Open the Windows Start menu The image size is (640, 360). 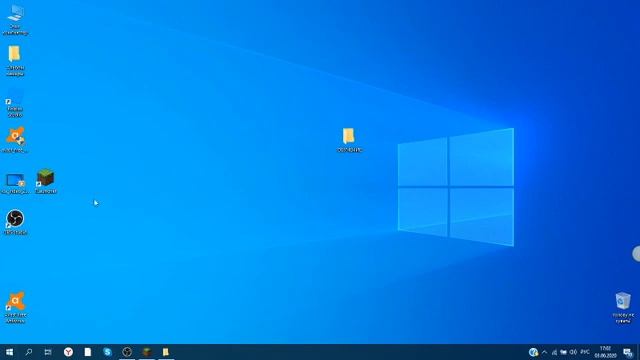9,352
